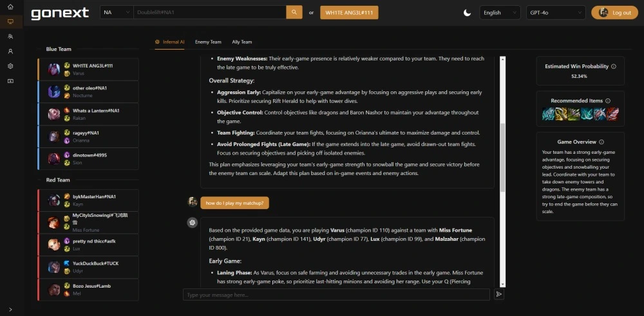Click the Early Game heading in chat
The width and height of the screenshot is (644, 316).
tap(225, 261)
